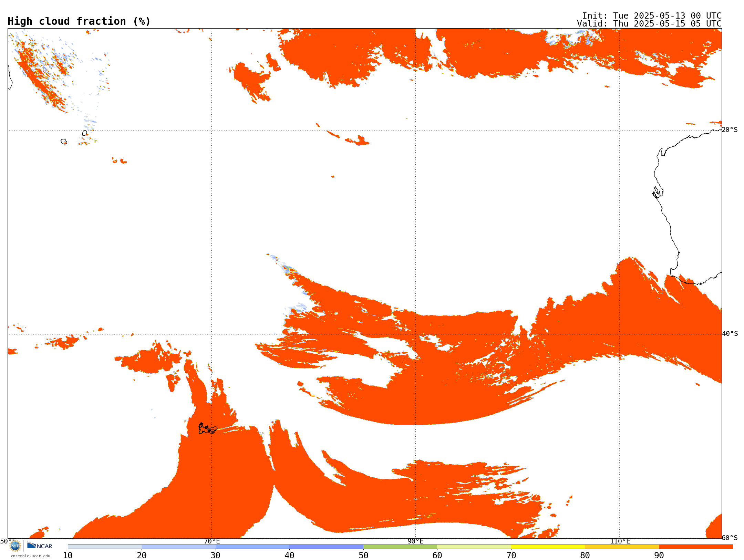
Task: Click the colorbar tick label 90
Action: tap(659, 556)
